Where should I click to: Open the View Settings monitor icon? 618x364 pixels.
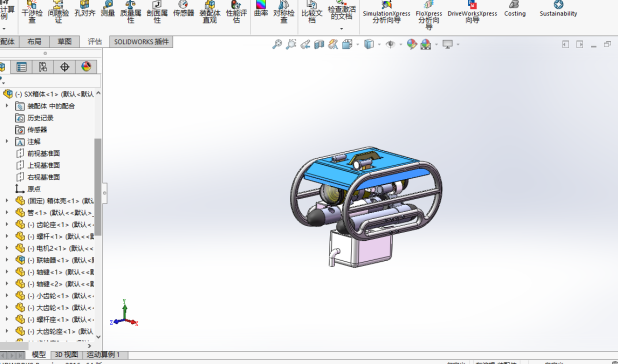[447, 44]
